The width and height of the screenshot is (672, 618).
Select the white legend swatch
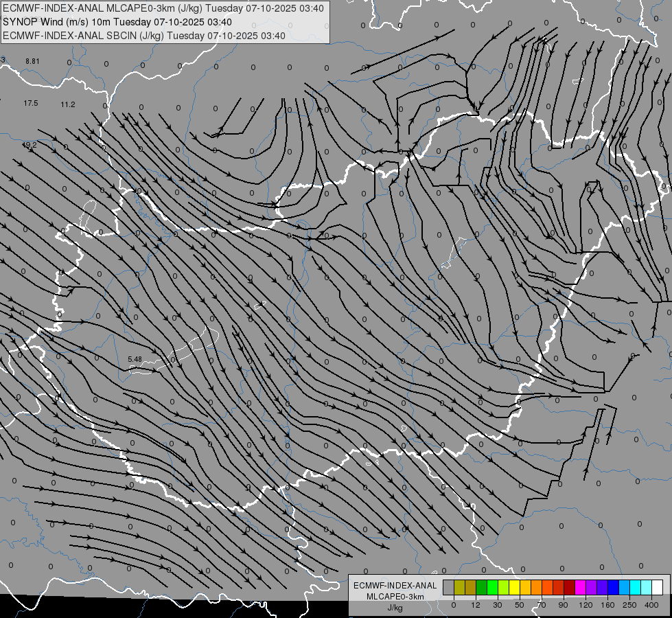pos(657,588)
